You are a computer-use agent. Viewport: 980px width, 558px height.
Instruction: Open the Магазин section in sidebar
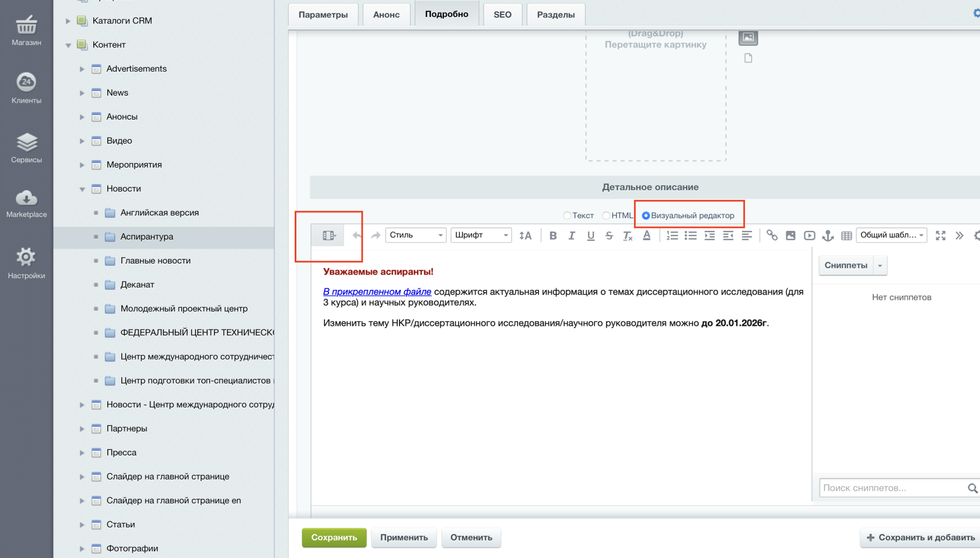[26, 30]
